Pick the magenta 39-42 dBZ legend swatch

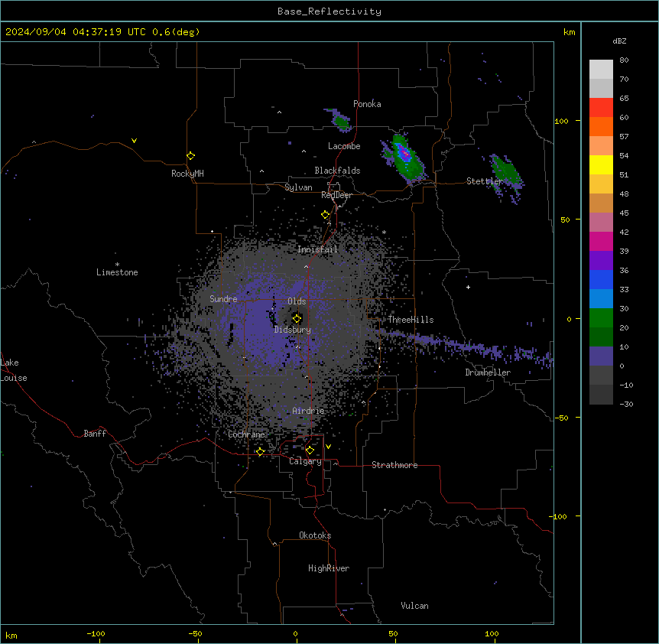click(601, 241)
